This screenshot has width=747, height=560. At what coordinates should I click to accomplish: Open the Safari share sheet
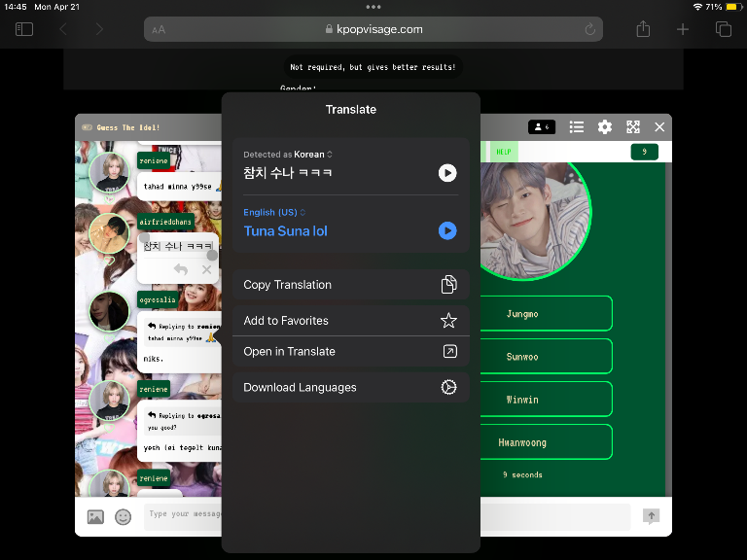click(x=643, y=28)
